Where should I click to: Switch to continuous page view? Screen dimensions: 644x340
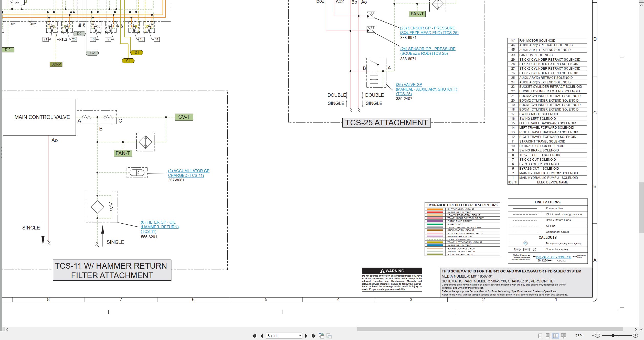[547, 336]
